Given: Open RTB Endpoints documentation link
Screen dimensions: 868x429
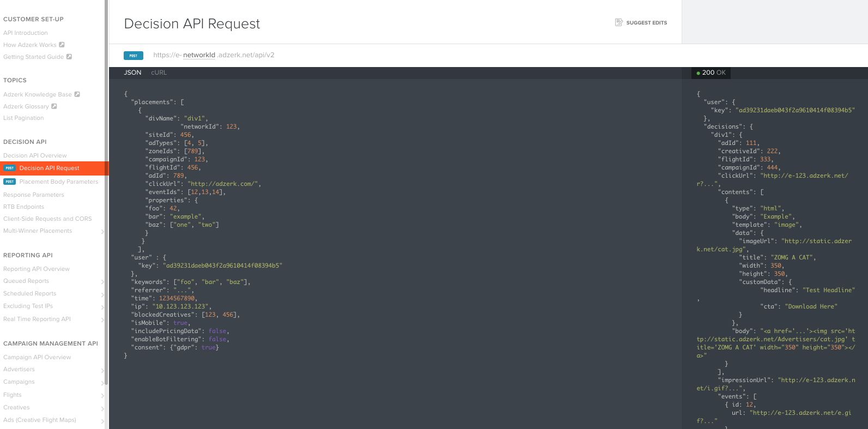Looking at the screenshot, I should pyautogui.click(x=24, y=207).
